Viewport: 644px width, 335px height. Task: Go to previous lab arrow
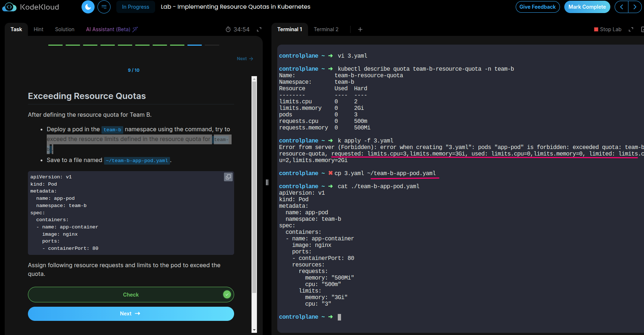pos(622,7)
